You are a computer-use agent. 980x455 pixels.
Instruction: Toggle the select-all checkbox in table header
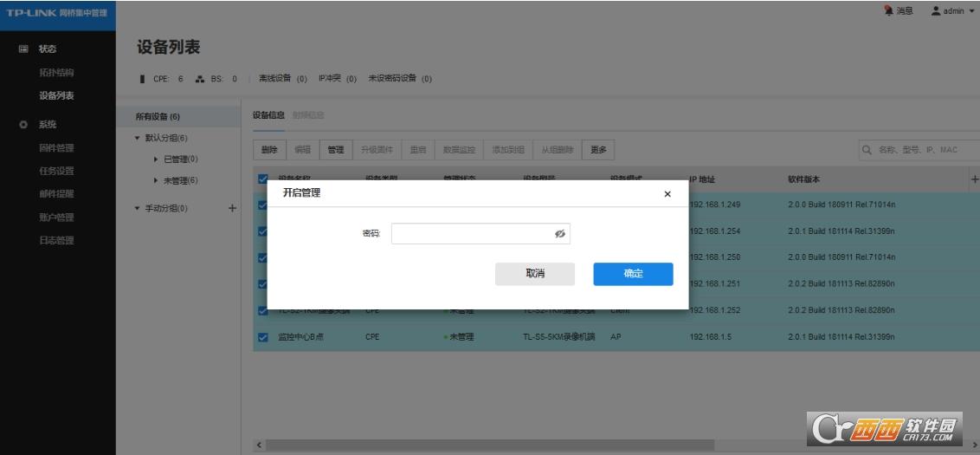[x=264, y=179]
